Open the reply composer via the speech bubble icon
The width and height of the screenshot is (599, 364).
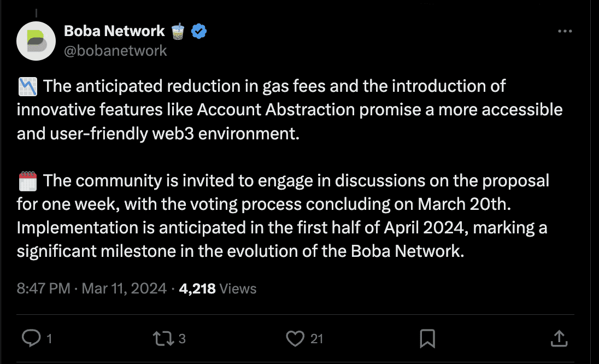32,338
